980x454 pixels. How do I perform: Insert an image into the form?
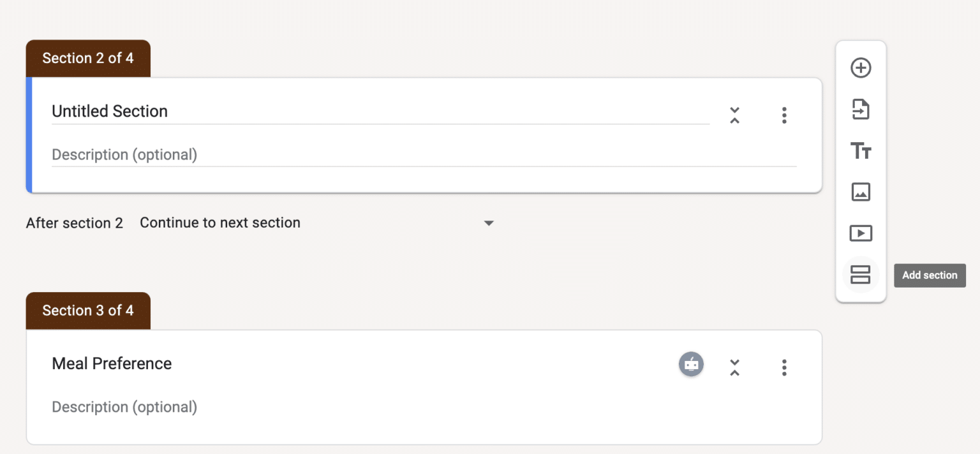click(861, 191)
